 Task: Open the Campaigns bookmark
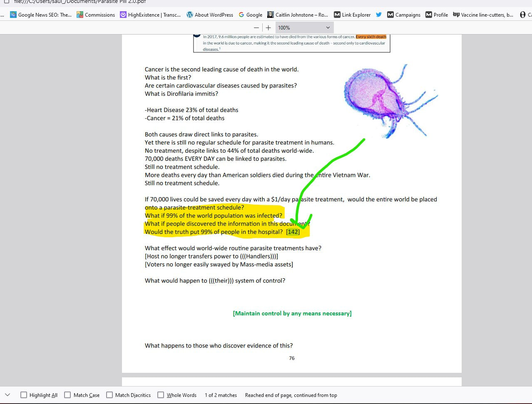coord(404,15)
